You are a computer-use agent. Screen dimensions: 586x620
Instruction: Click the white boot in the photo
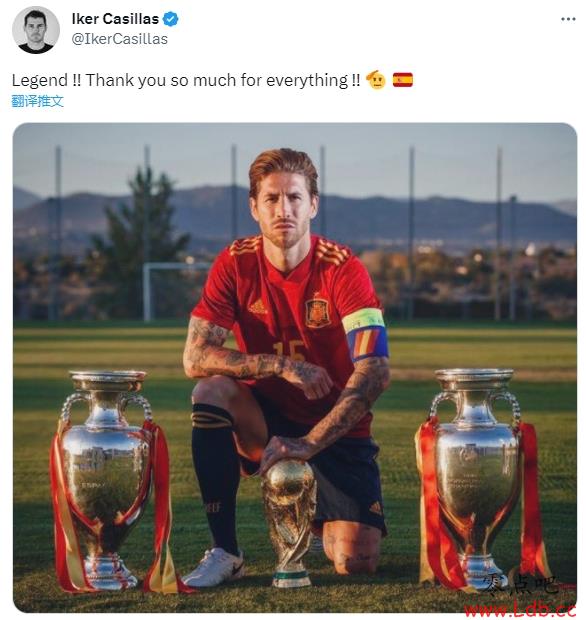click(214, 567)
